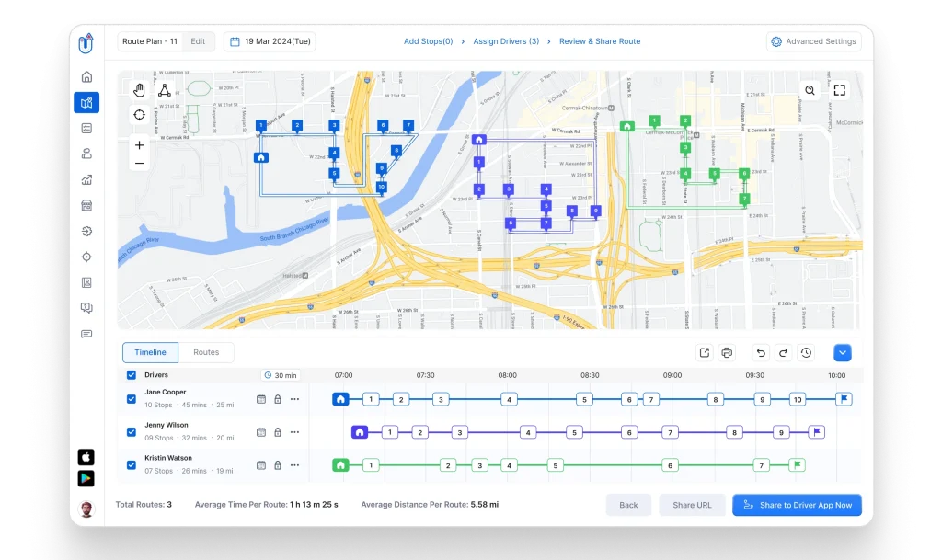Zoom out the map with minus button
Viewport: 942px width, 560px height.
click(x=140, y=164)
